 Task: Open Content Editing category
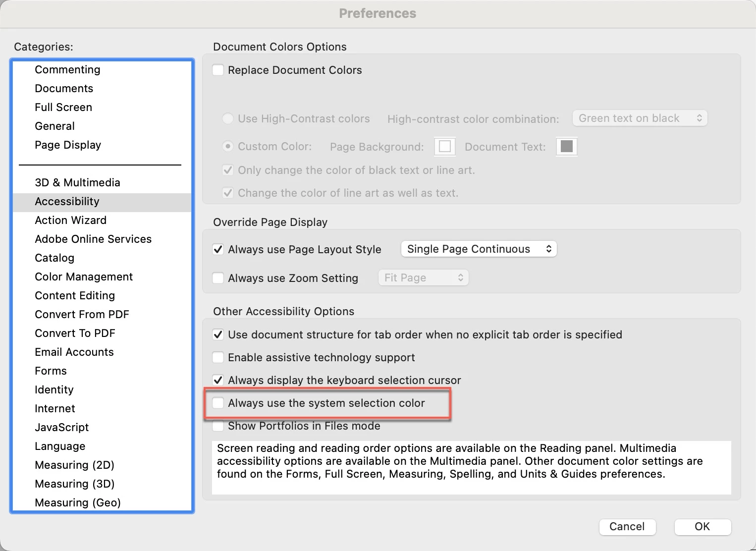click(x=102, y=295)
